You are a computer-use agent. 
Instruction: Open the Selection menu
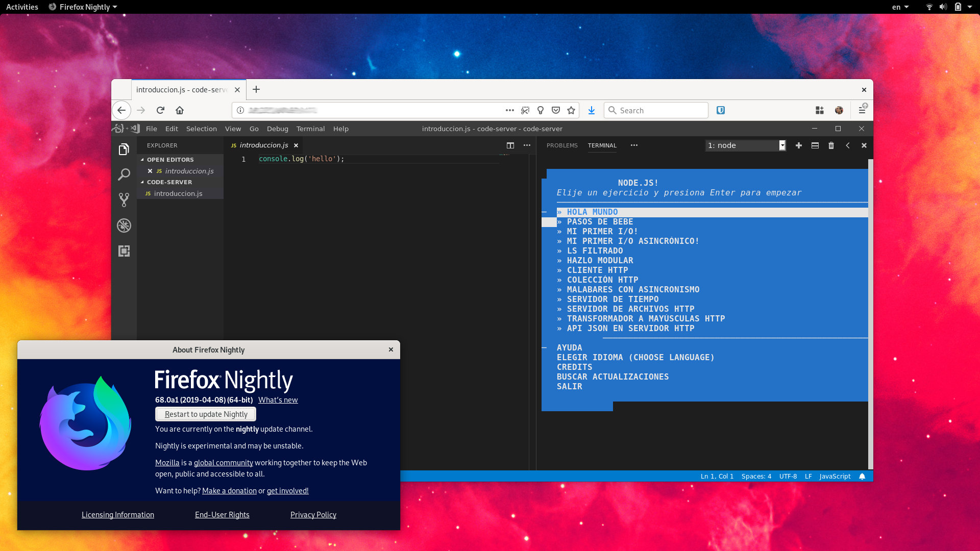(x=202, y=129)
